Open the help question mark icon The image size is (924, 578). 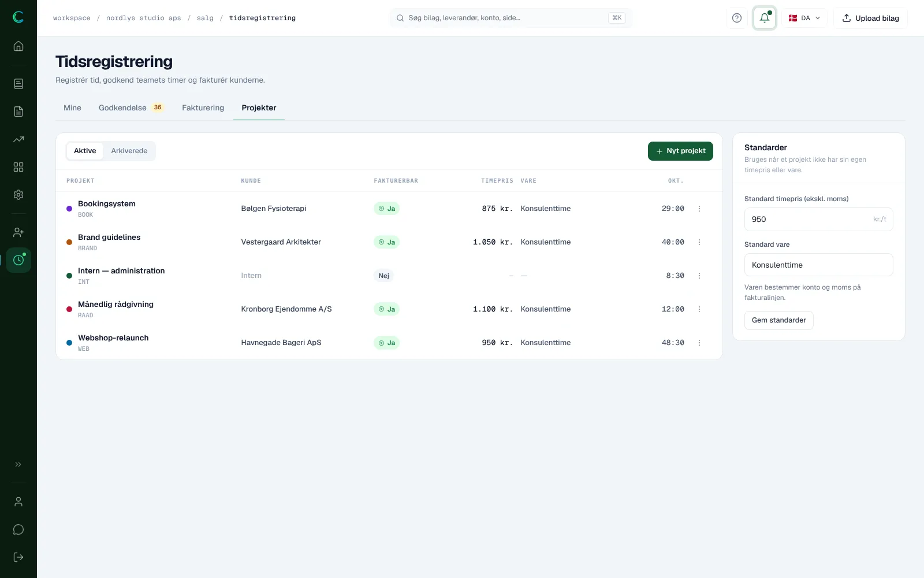(x=737, y=18)
